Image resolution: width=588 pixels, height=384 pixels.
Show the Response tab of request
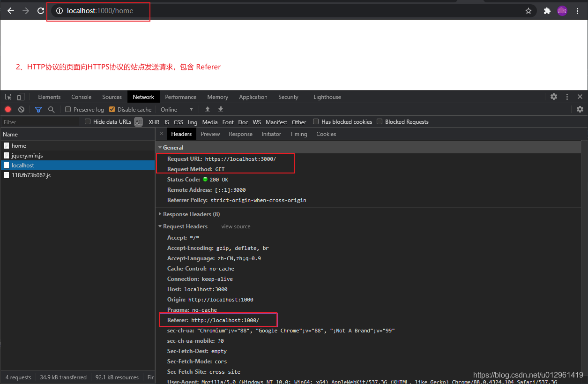pos(241,134)
